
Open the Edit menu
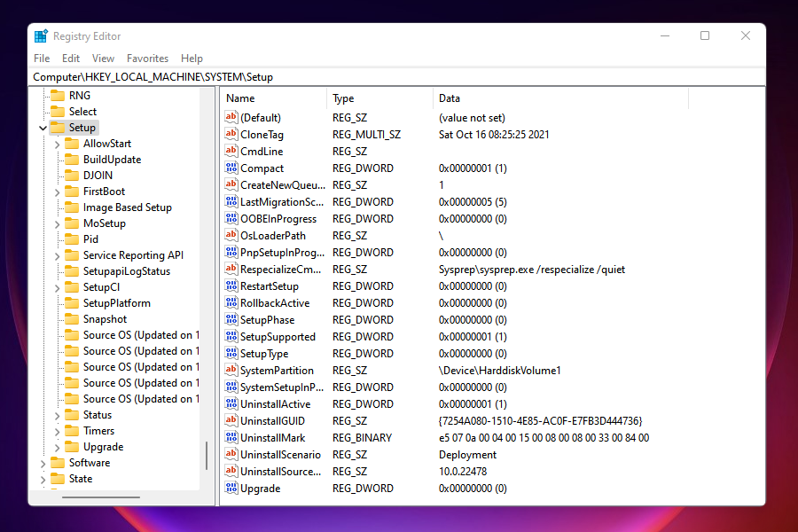[70, 58]
